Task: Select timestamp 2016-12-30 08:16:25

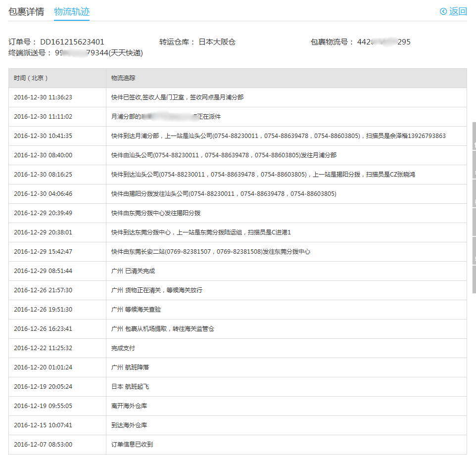Action: [x=43, y=175]
